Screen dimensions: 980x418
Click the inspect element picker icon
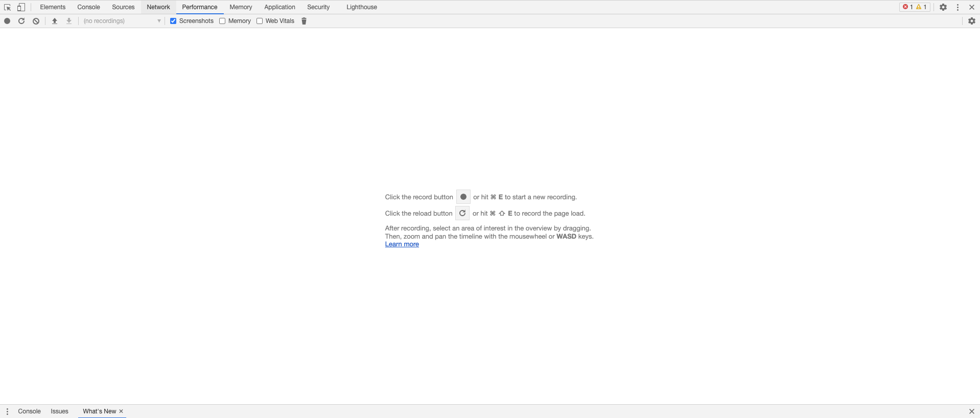(7, 7)
